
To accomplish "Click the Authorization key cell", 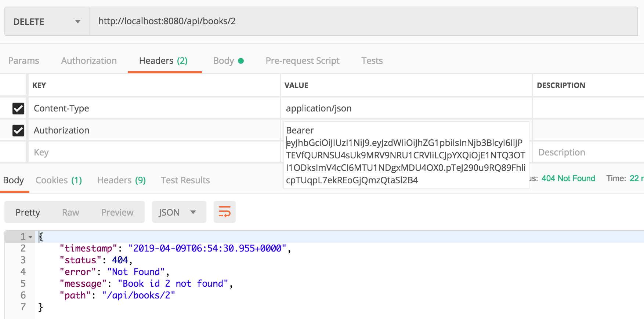I will pyautogui.click(x=154, y=130).
